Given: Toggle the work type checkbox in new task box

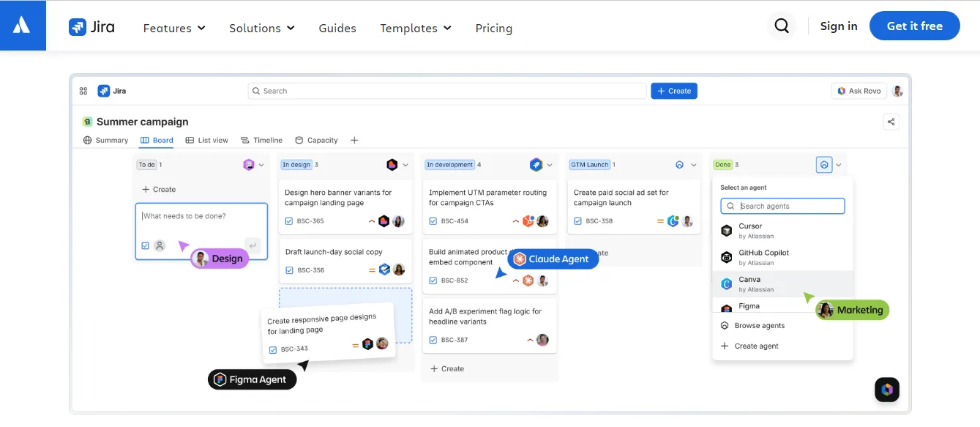Looking at the screenshot, I should (145, 245).
